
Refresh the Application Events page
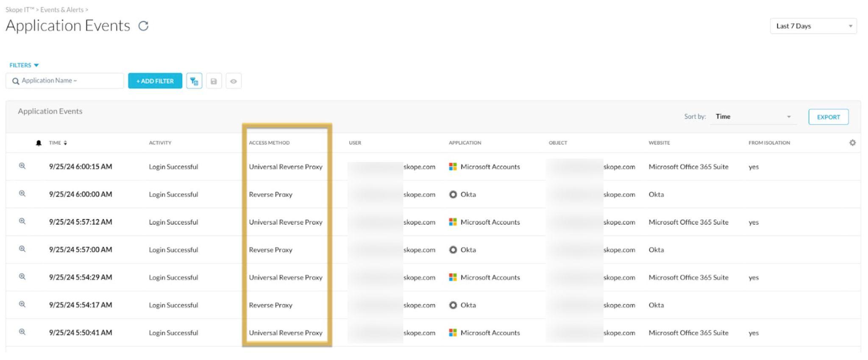tap(144, 26)
